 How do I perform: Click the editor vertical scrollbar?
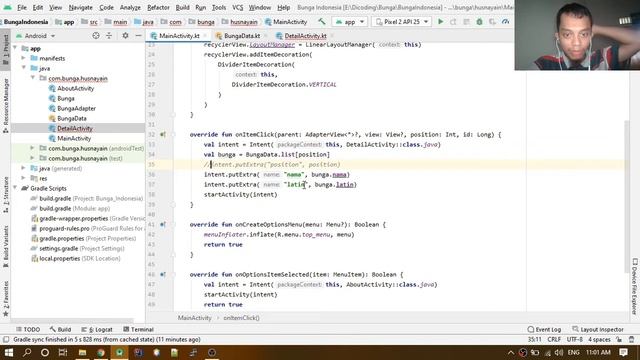click(x=627, y=196)
